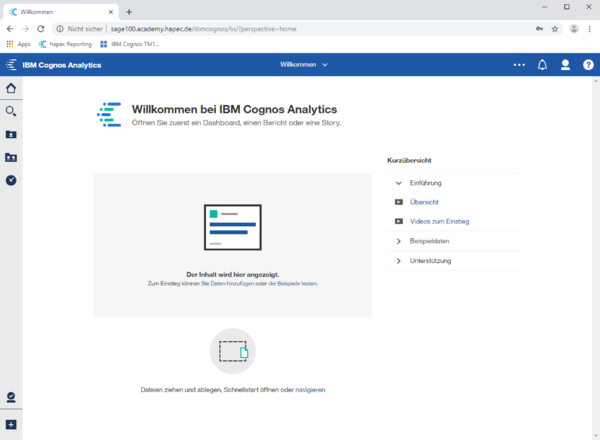Close the Willkommen browser tab
Viewport: 600px width, 440px height.
pos(111,12)
